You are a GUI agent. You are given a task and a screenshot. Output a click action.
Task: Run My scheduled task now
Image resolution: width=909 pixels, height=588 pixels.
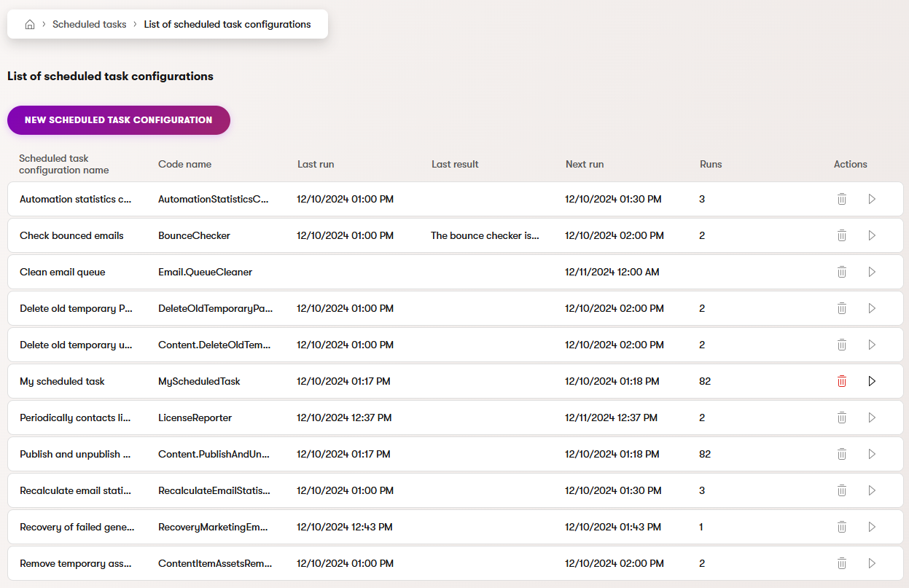(872, 381)
